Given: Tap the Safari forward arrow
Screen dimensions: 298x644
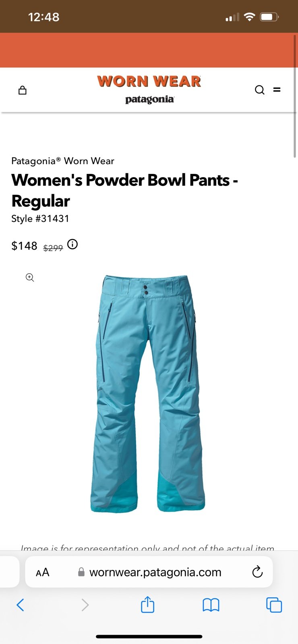Looking at the screenshot, I should click(x=85, y=605).
